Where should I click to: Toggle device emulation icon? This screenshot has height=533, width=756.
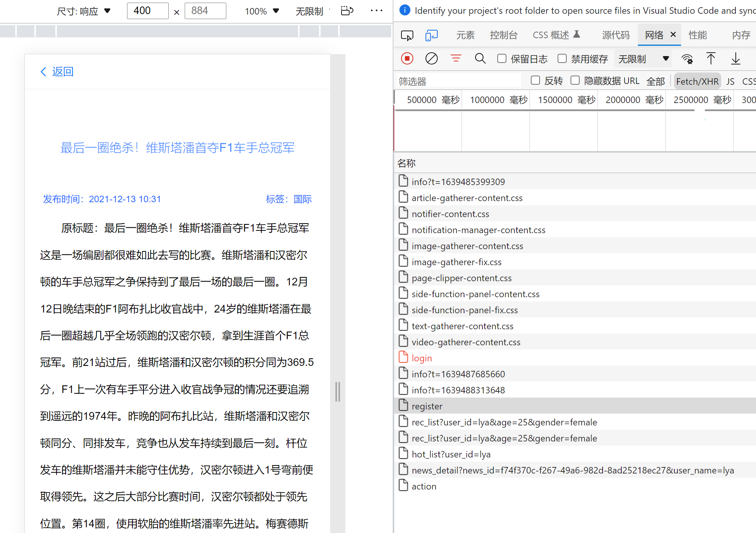pos(431,35)
